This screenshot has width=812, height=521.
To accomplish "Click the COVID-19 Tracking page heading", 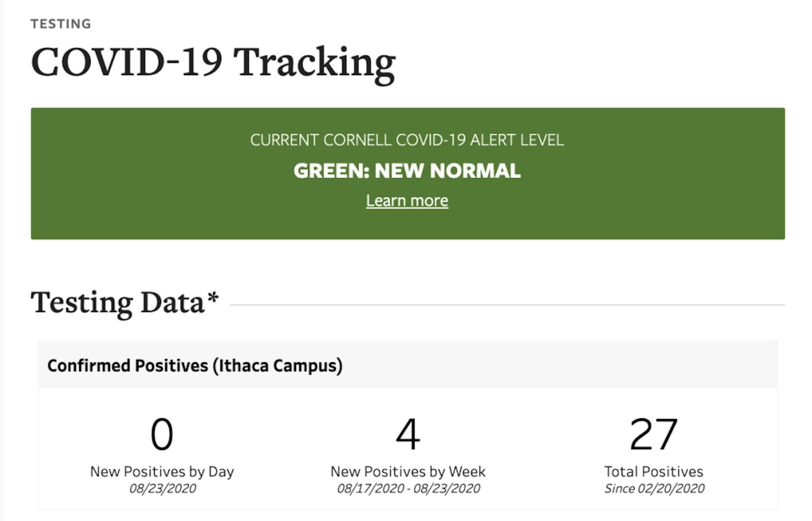I will coord(213,63).
